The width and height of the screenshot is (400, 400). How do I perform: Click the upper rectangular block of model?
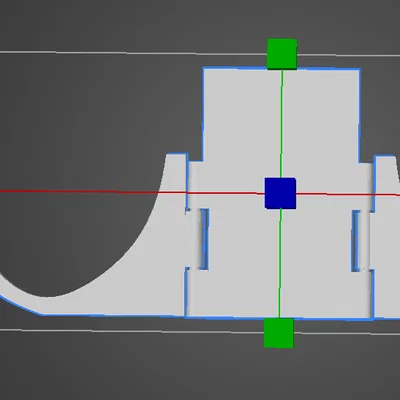pyautogui.click(x=282, y=115)
